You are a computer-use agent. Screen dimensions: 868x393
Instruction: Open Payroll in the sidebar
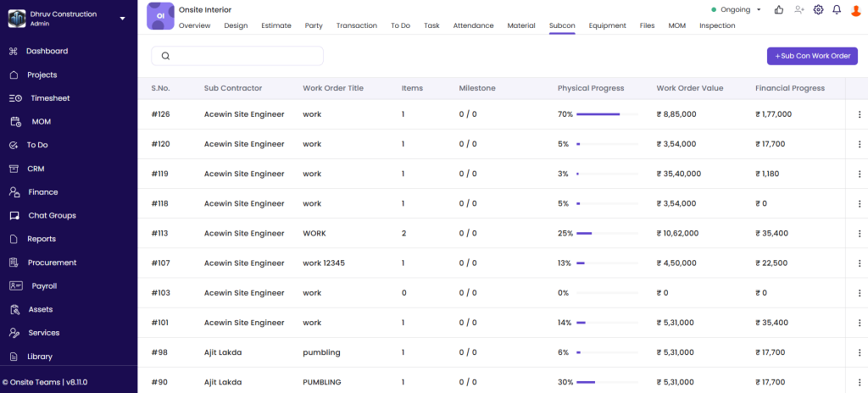pyautogui.click(x=44, y=286)
